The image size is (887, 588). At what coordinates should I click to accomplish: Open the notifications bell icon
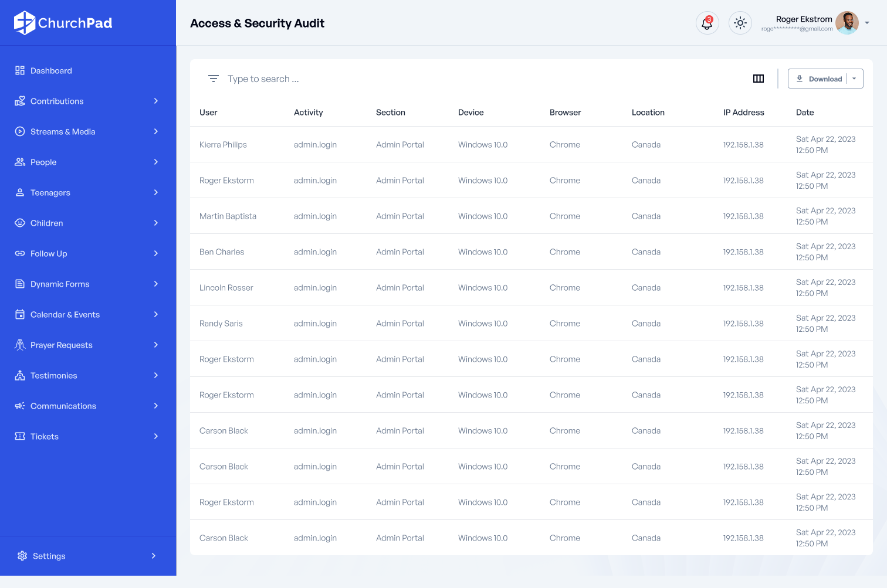click(707, 23)
